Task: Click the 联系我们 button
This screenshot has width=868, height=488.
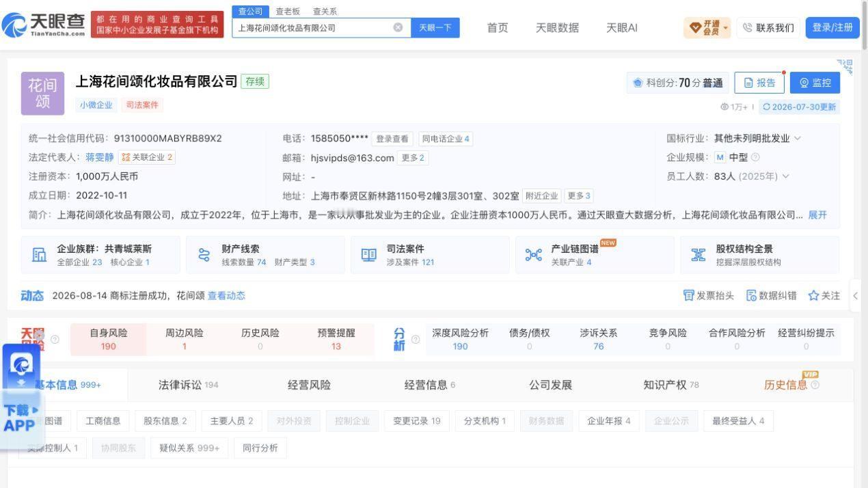Action: (x=768, y=27)
